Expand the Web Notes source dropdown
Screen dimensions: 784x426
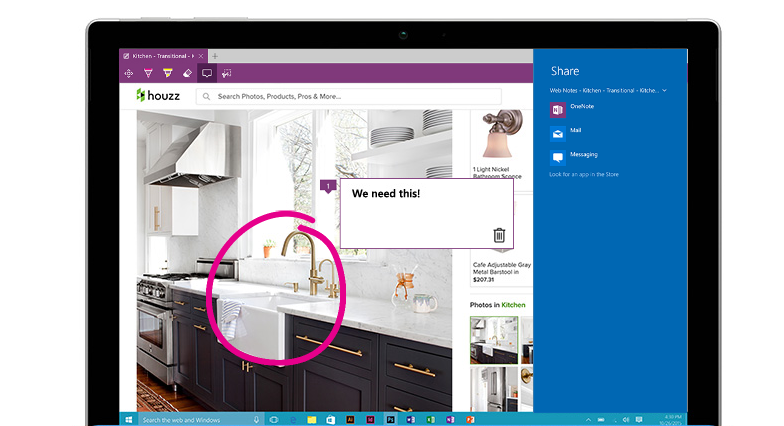tap(664, 90)
